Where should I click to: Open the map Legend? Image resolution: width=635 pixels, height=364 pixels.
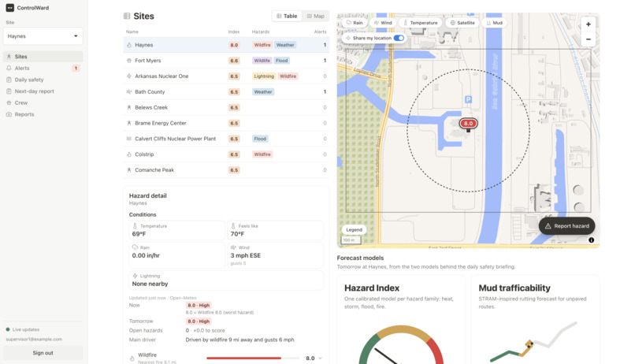click(354, 229)
